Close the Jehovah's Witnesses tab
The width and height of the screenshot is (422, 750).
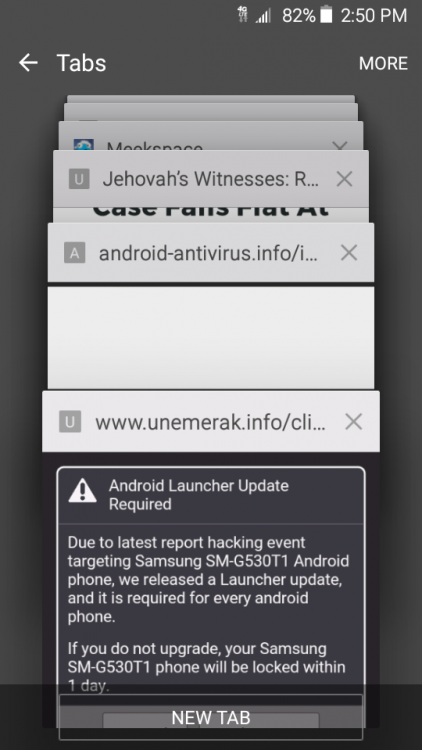(344, 179)
